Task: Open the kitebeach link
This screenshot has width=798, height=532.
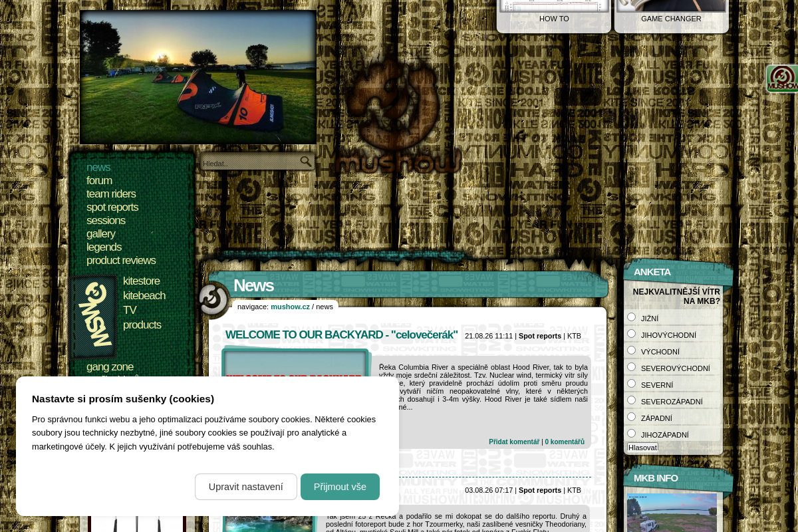Action: coord(144,296)
